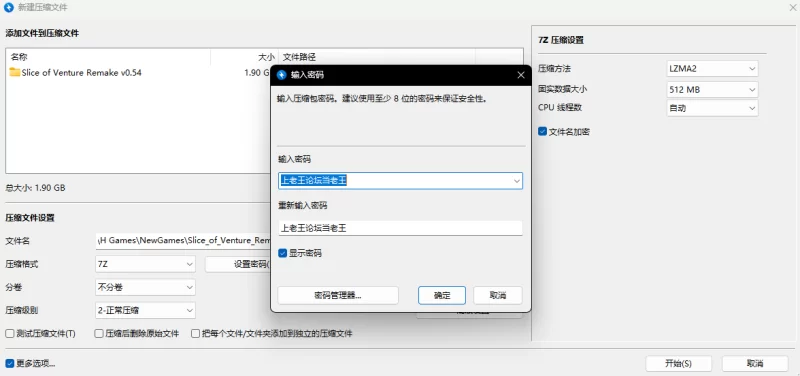Enable 测试压缩文件(T) option

[10, 334]
